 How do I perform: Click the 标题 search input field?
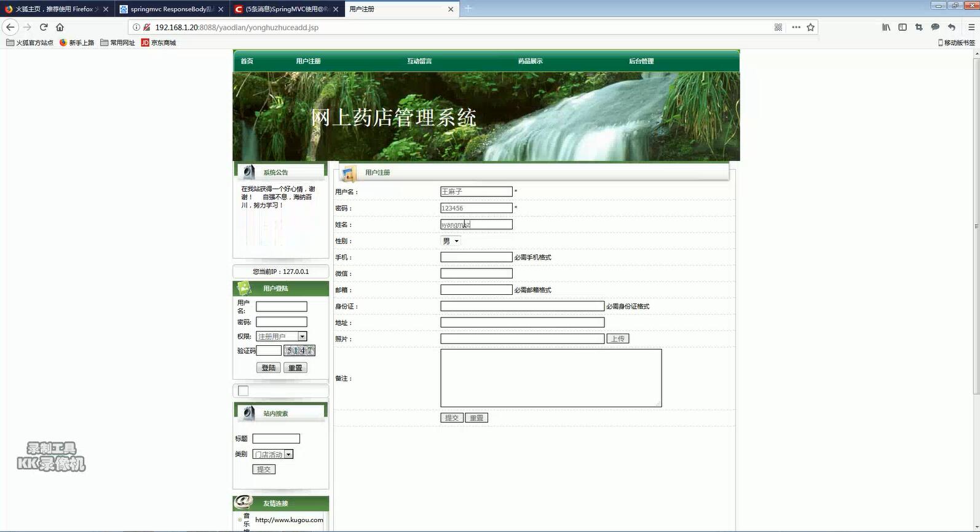[276, 439]
